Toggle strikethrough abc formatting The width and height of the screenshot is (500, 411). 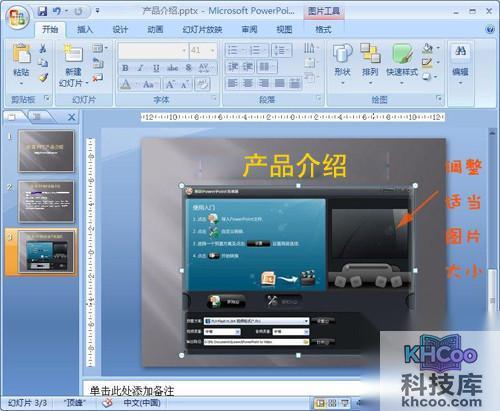(172, 68)
